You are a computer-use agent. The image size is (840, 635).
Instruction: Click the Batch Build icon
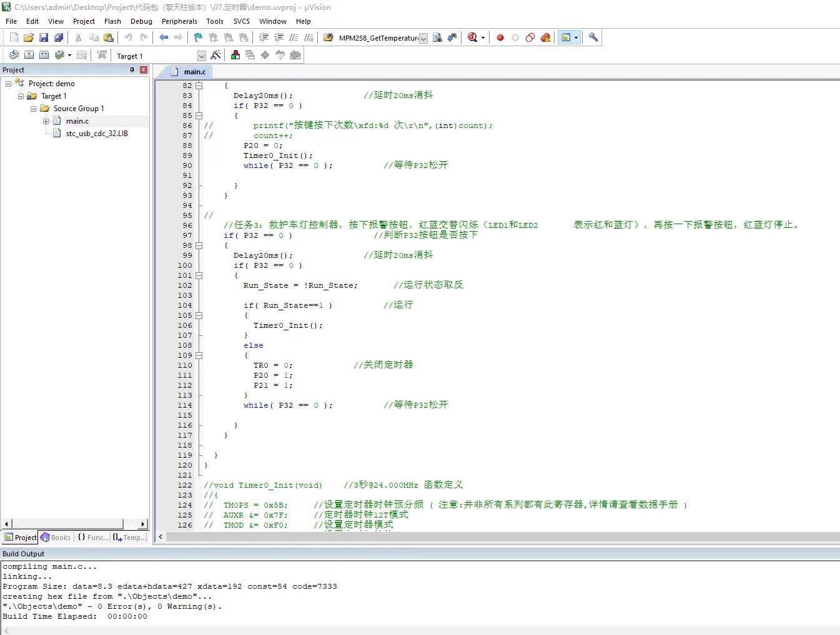(59, 55)
